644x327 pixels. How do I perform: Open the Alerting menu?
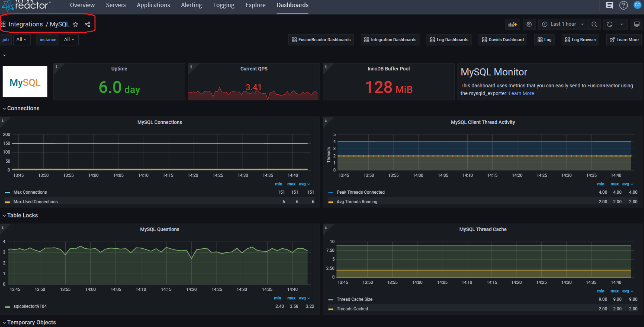191,5
